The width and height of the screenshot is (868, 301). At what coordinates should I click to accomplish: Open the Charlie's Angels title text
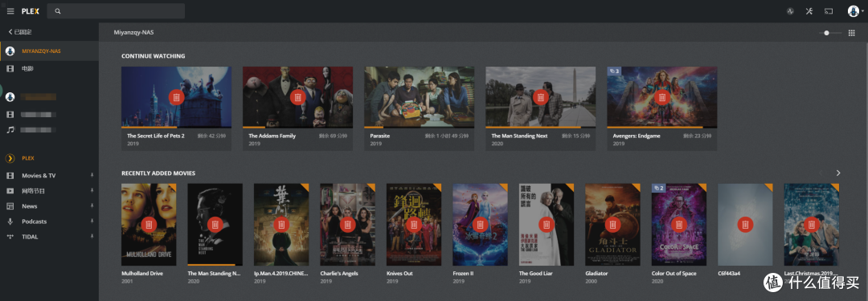(x=339, y=274)
